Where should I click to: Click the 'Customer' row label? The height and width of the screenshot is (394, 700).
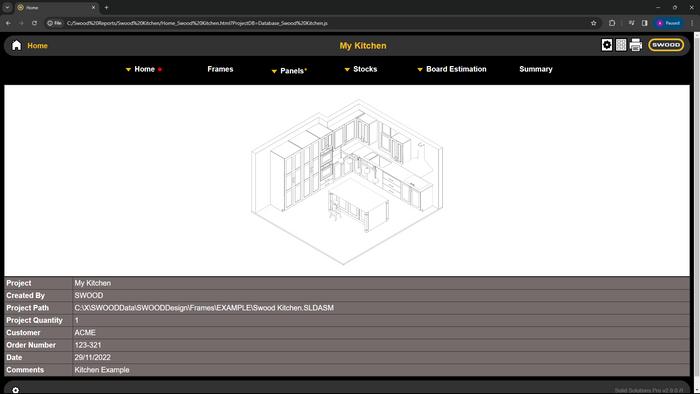23,333
